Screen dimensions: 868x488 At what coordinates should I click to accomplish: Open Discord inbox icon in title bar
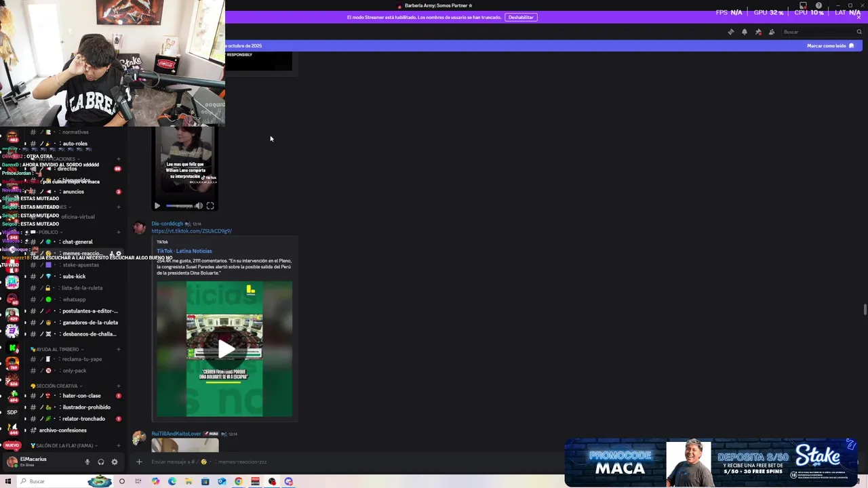point(803,5)
